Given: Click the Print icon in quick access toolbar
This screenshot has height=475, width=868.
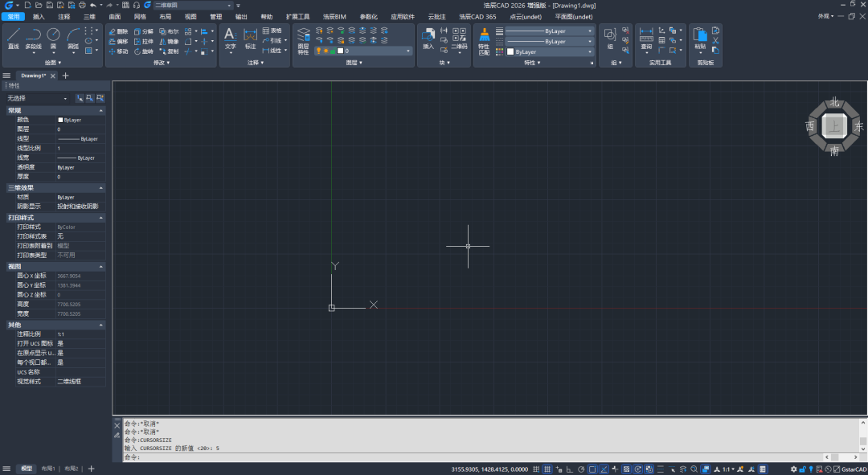Looking at the screenshot, I should pos(82,5).
